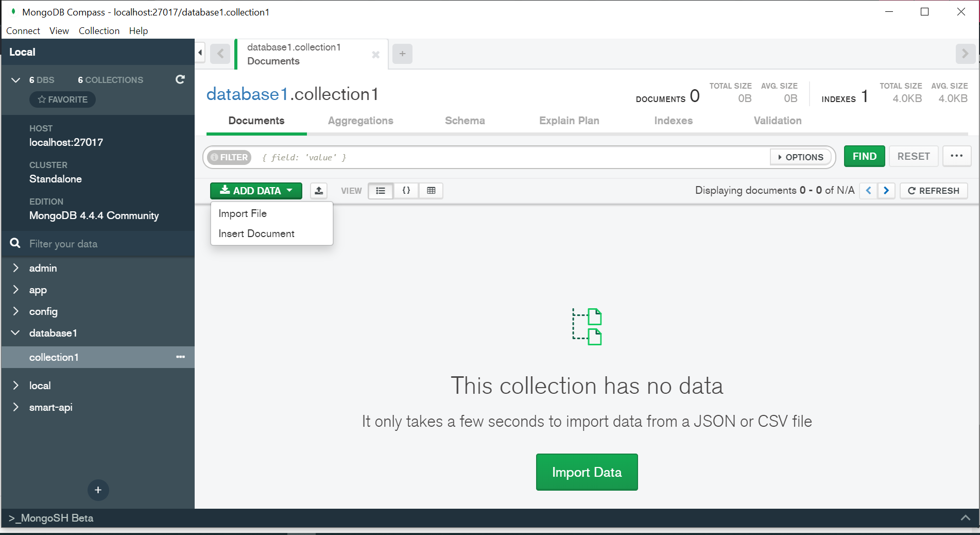Expand the smart-api database
The width and height of the screenshot is (980, 535).
pyautogui.click(x=16, y=407)
